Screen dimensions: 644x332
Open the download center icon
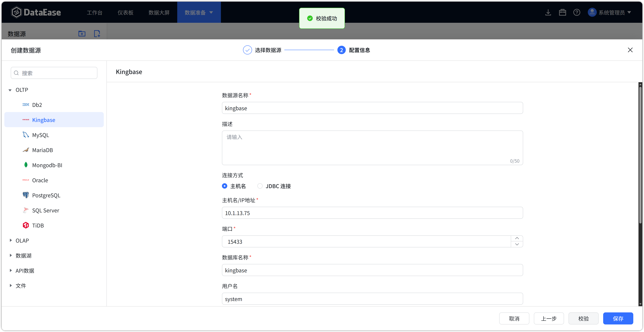pyautogui.click(x=548, y=12)
